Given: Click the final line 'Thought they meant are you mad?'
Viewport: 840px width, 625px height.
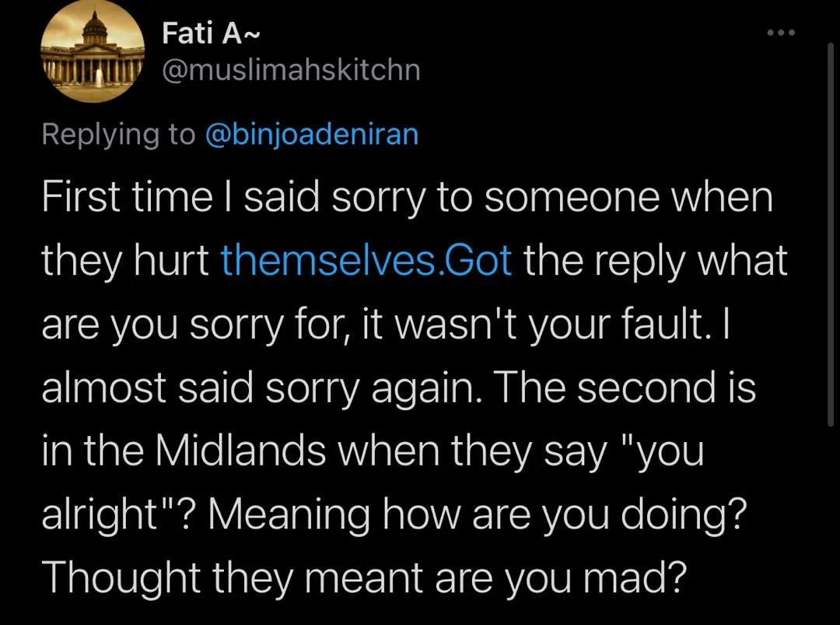Looking at the screenshot, I should click(x=364, y=578).
